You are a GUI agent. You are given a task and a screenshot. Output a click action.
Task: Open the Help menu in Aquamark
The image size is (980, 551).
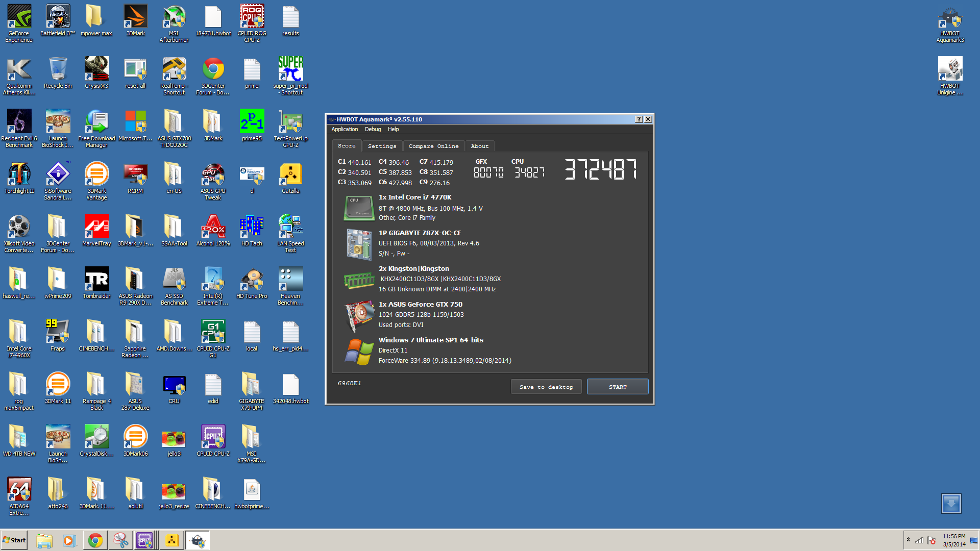click(x=393, y=130)
